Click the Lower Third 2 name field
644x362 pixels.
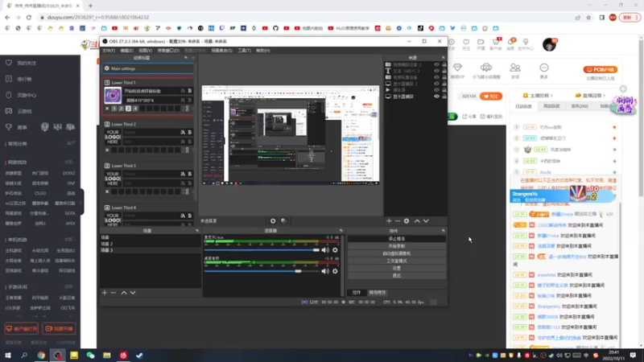[x=151, y=132]
